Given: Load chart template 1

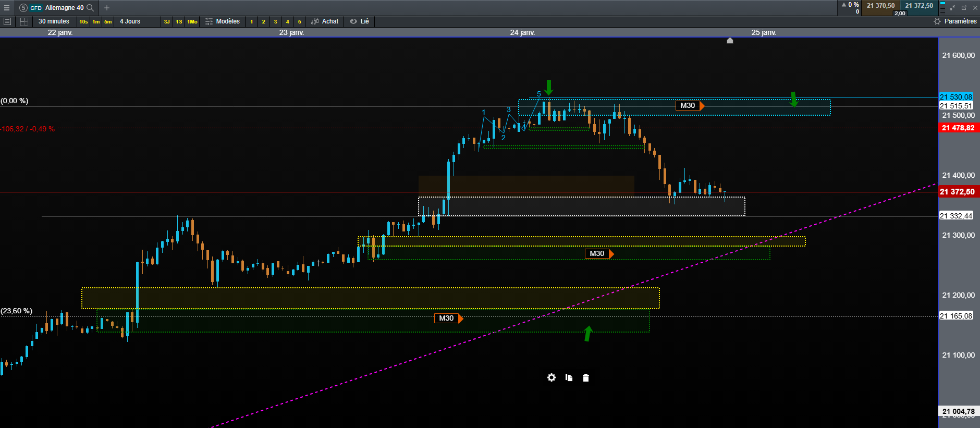Looking at the screenshot, I should click(x=252, y=21).
